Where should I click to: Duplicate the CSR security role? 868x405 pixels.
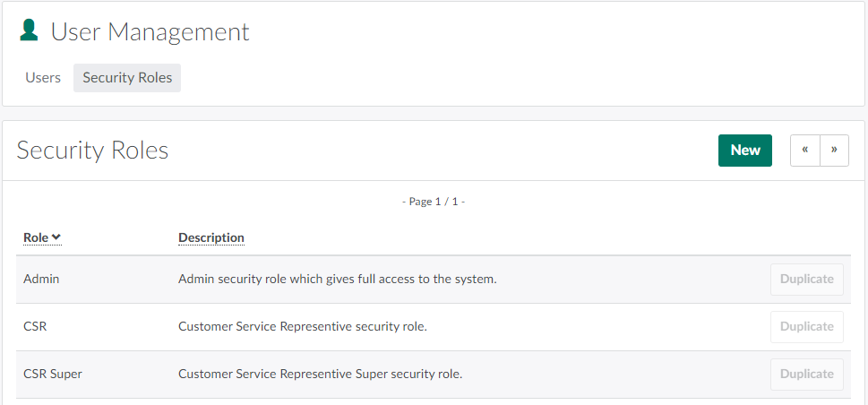[x=806, y=327]
